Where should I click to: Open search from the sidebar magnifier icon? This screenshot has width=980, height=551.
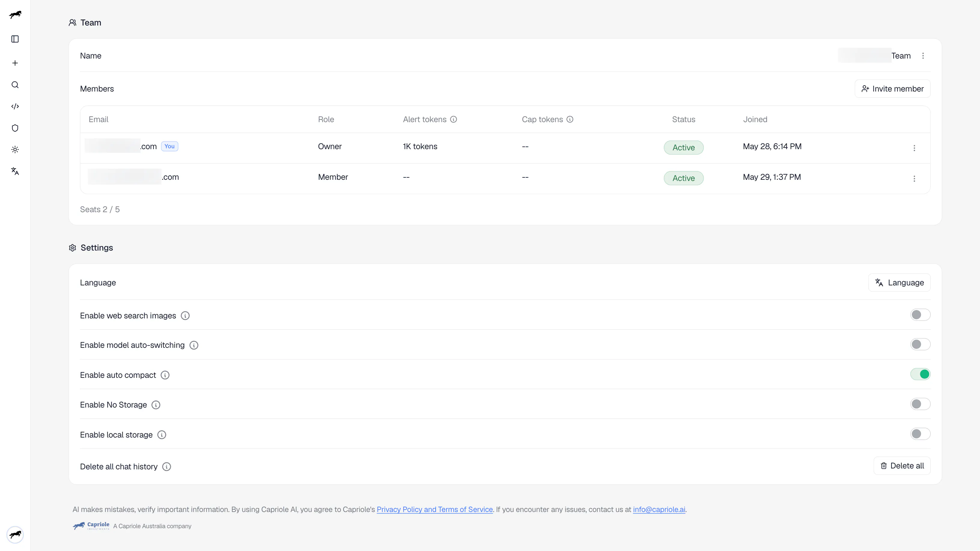click(x=15, y=85)
